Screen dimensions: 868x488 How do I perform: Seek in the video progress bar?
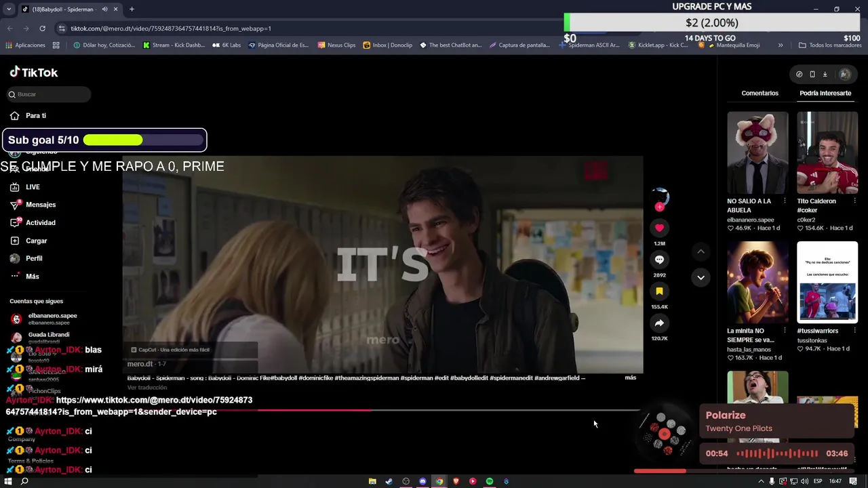(381, 409)
